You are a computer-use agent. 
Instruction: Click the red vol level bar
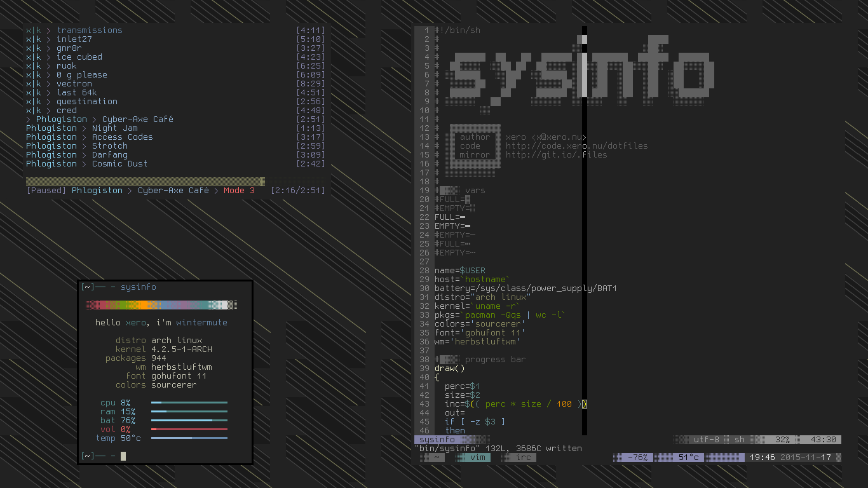click(x=189, y=430)
